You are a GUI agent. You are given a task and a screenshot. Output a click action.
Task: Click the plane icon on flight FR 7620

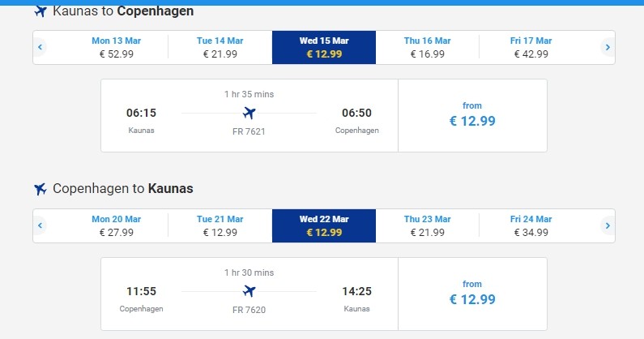point(249,291)
